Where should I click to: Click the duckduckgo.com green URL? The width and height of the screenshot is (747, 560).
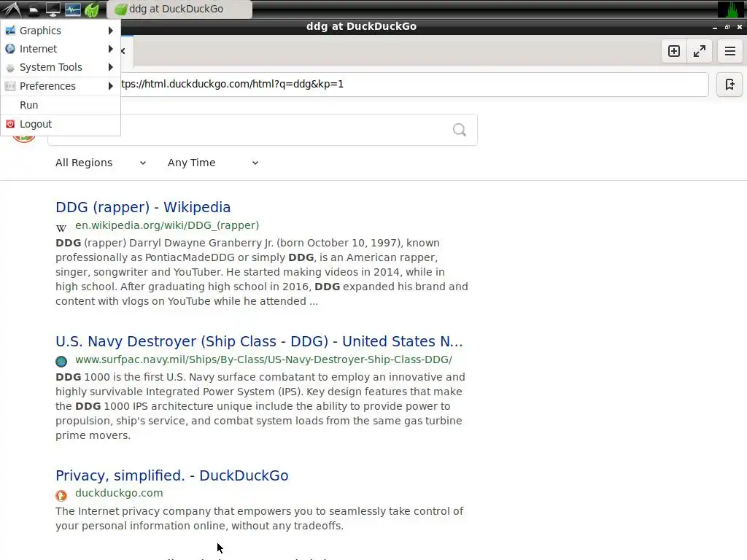pyautogui.click(x=119, y=494)
